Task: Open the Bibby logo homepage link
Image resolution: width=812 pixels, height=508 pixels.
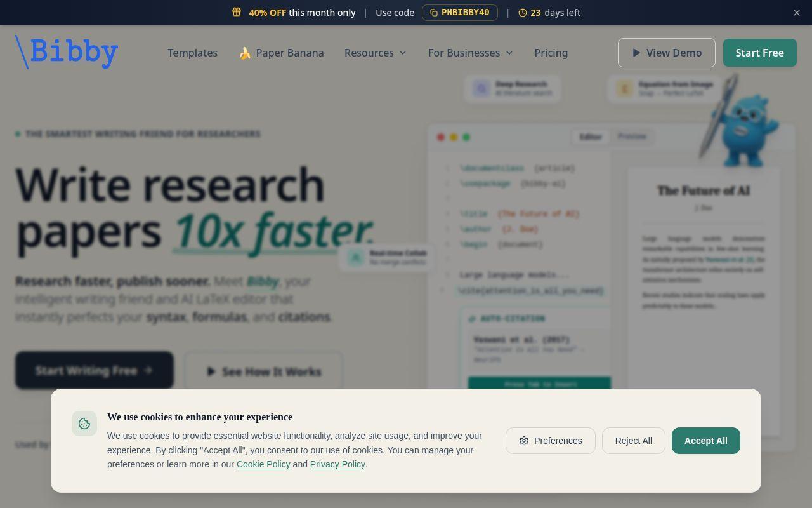Action: click(x=67, y=52)
